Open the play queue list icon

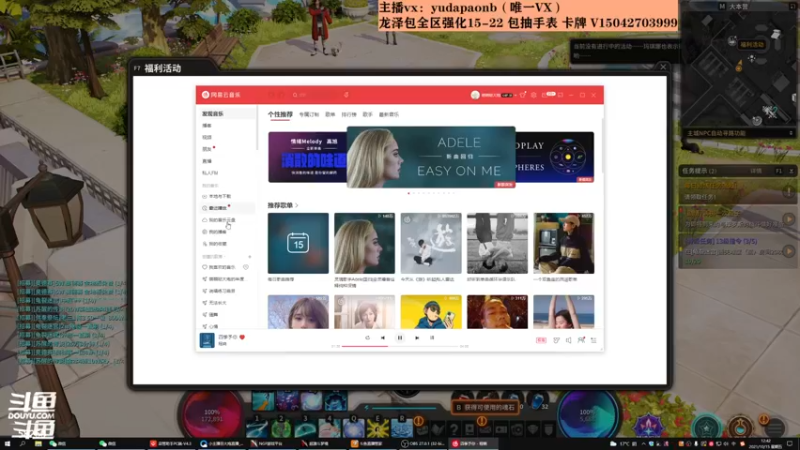tap(593, 340)
